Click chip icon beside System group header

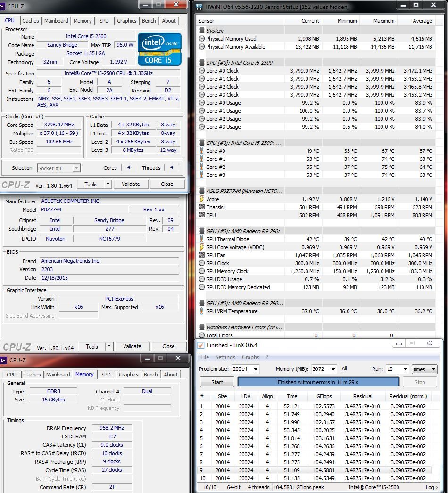202,31
